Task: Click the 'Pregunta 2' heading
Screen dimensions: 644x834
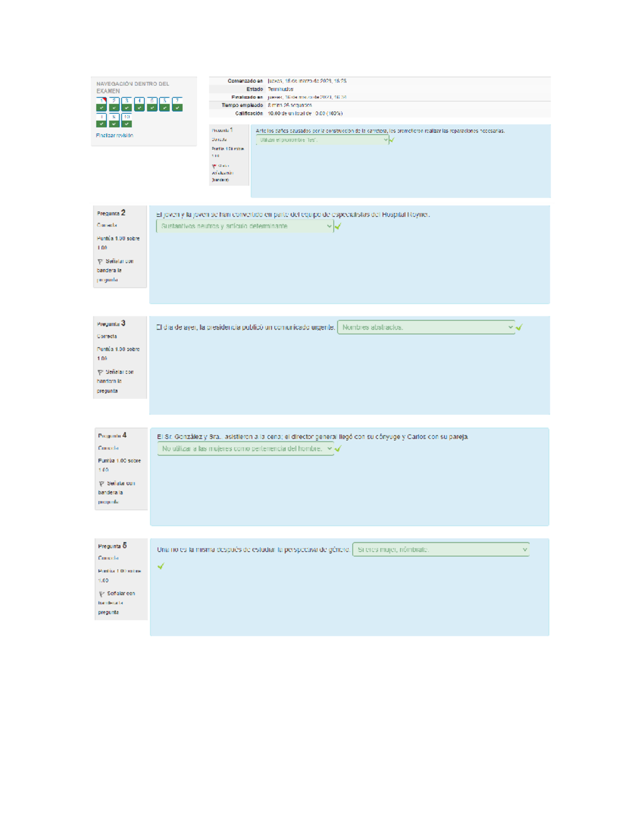Action: click(111, 213)
